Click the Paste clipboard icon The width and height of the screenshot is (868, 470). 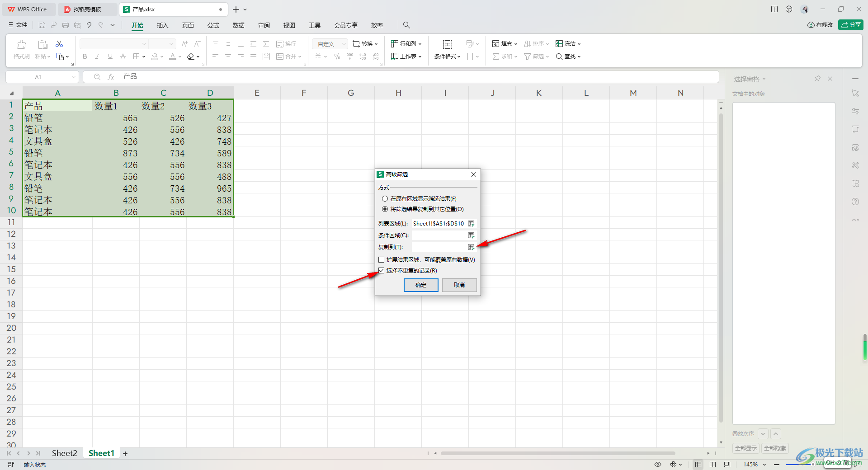pyautogui.click(x=43, y=44)
